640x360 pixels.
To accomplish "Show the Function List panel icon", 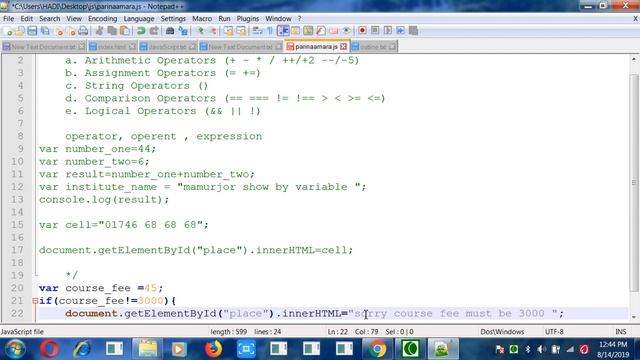I will coord(321,31).
